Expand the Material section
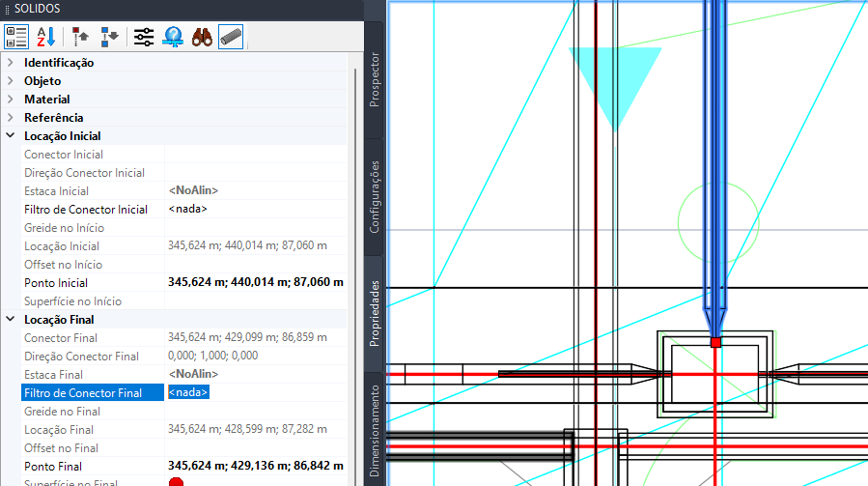Screen dimensions: 868x486 pyautogui.click(x=11, y=100)
